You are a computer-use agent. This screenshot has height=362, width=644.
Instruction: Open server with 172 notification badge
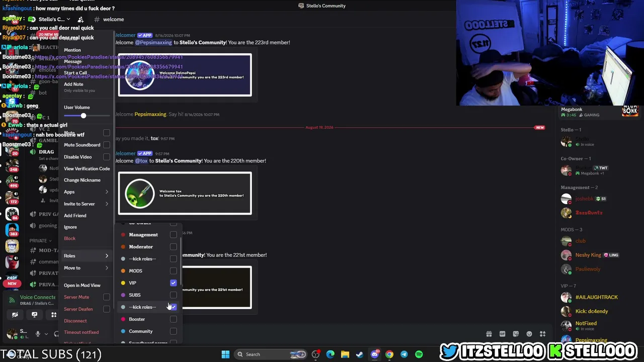pos(12,198)
